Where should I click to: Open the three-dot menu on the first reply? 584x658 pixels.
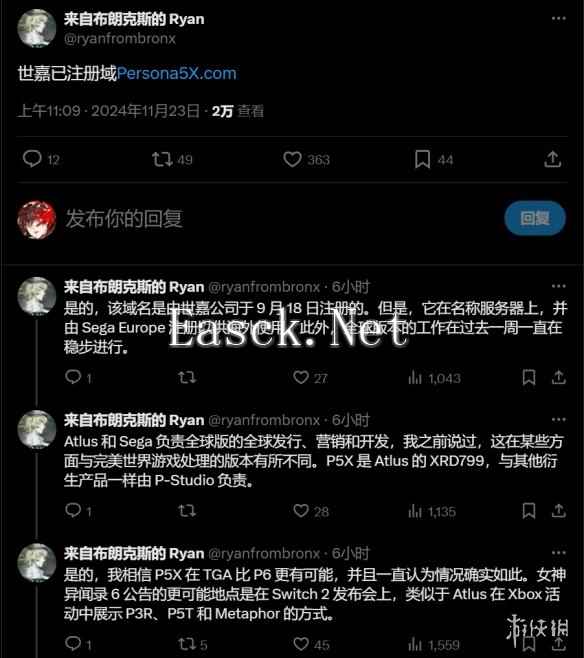[558, 286]
